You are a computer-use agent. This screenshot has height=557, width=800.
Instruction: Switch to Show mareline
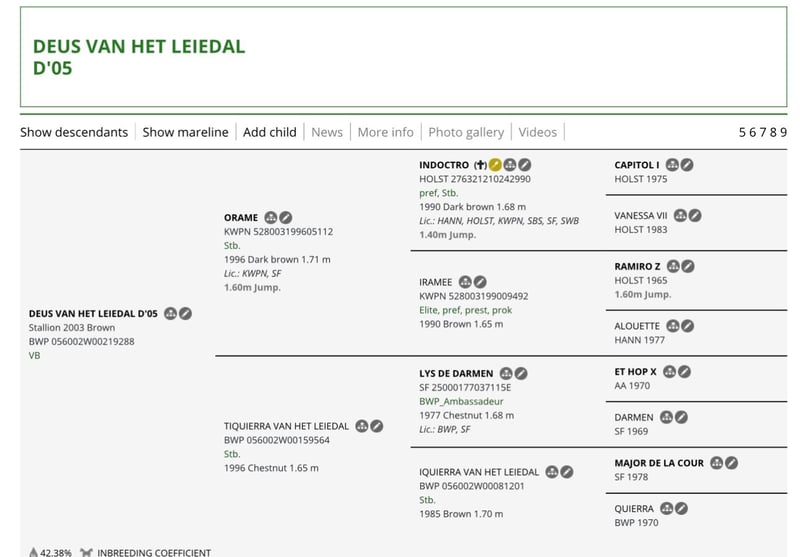point(185,132)
